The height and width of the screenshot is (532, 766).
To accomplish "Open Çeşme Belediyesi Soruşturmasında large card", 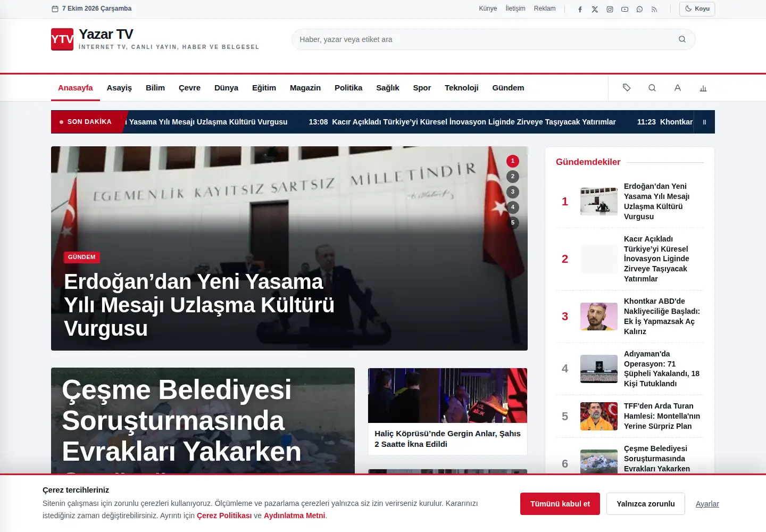I will click(x=203, y=420).
